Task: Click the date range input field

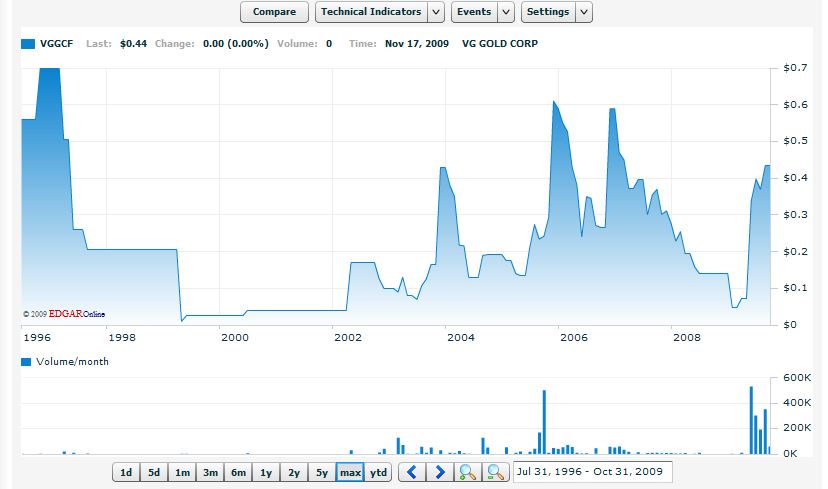Action: point(592,472)
